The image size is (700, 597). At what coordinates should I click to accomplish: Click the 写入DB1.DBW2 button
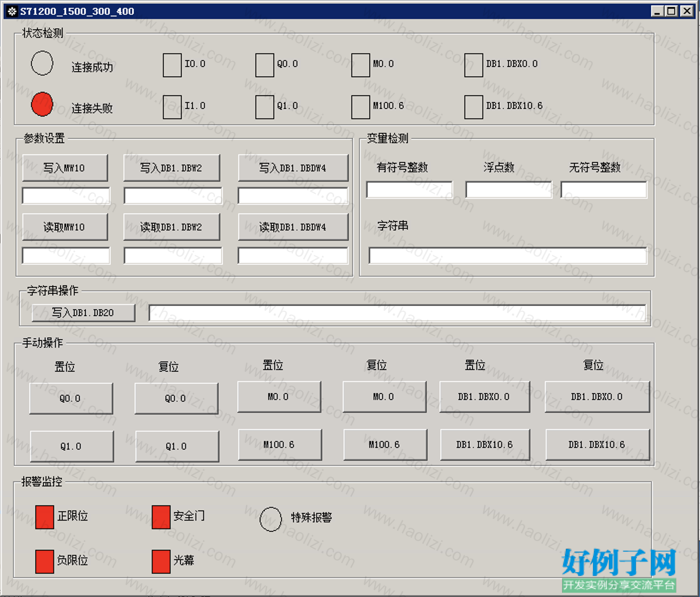(171, 168)
